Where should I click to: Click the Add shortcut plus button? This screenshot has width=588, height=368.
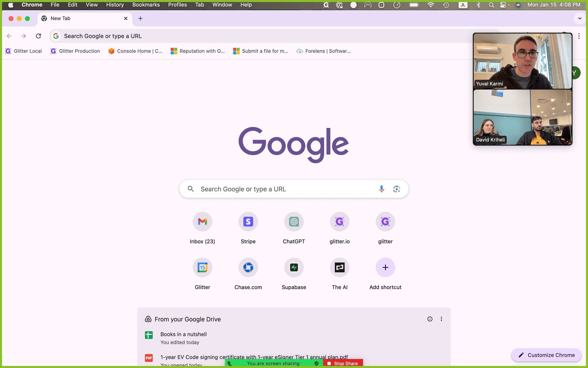[385, 267]
